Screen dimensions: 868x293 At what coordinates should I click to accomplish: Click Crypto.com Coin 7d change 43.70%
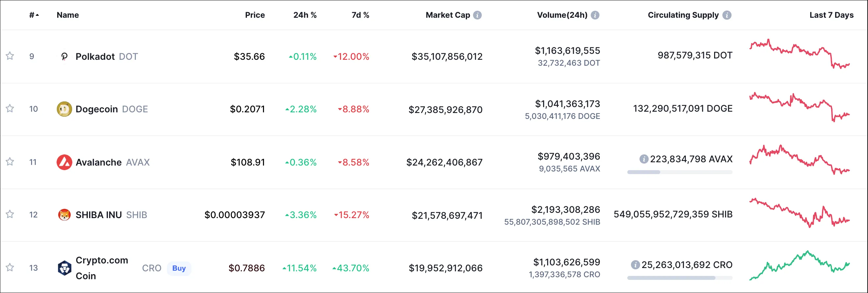pyautogui.click(x=351, y=268)
